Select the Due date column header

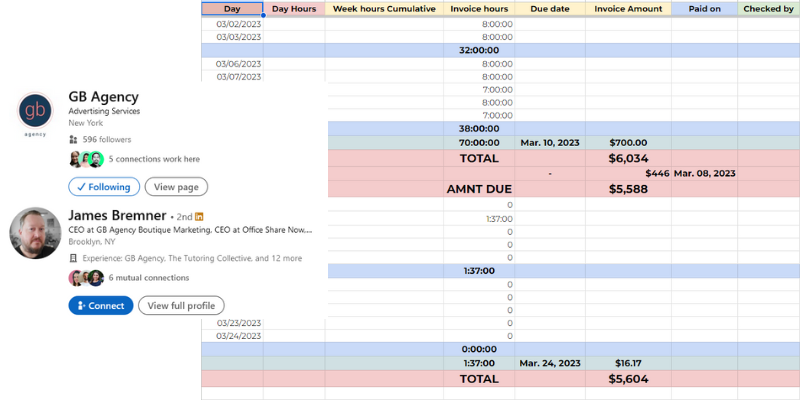pos(550,9)
